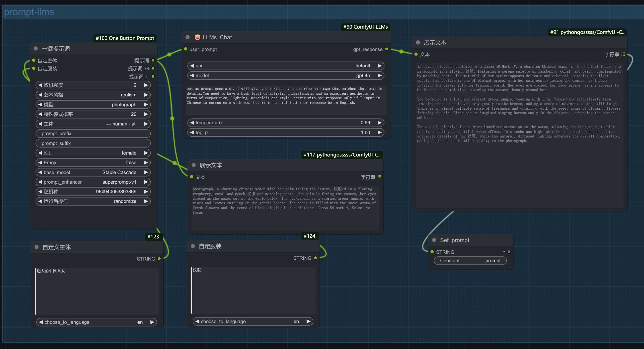The width and height of the screenshot is (644, 349).
Task: Click the link reroute dot before 展示文本 #91
Action: click(402, 52)
